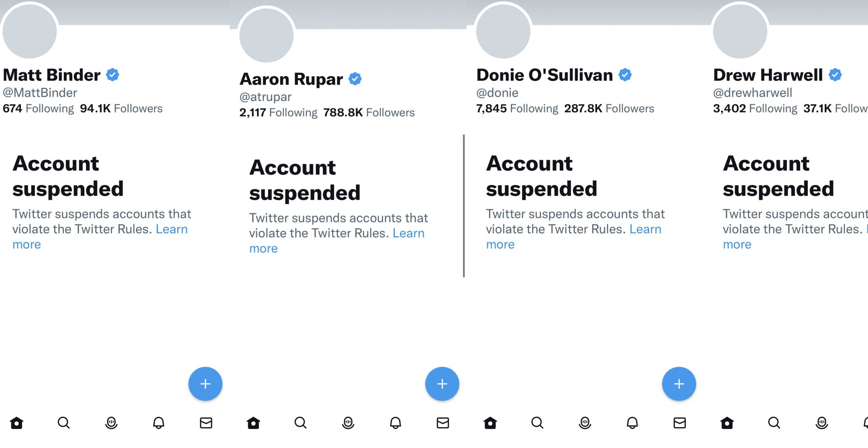Open Matt Binder's 674 Following list
Screen dimensions: 868x448
tap(38, 108)
